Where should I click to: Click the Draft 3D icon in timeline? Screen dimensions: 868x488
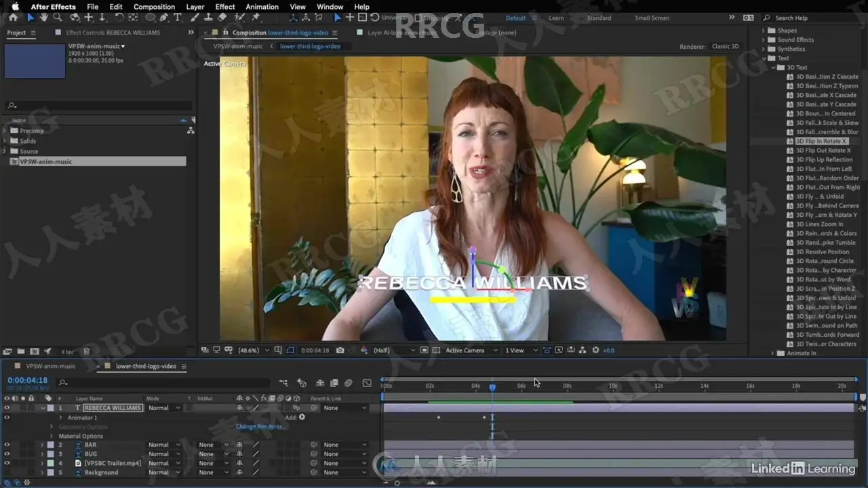[302, 383]
